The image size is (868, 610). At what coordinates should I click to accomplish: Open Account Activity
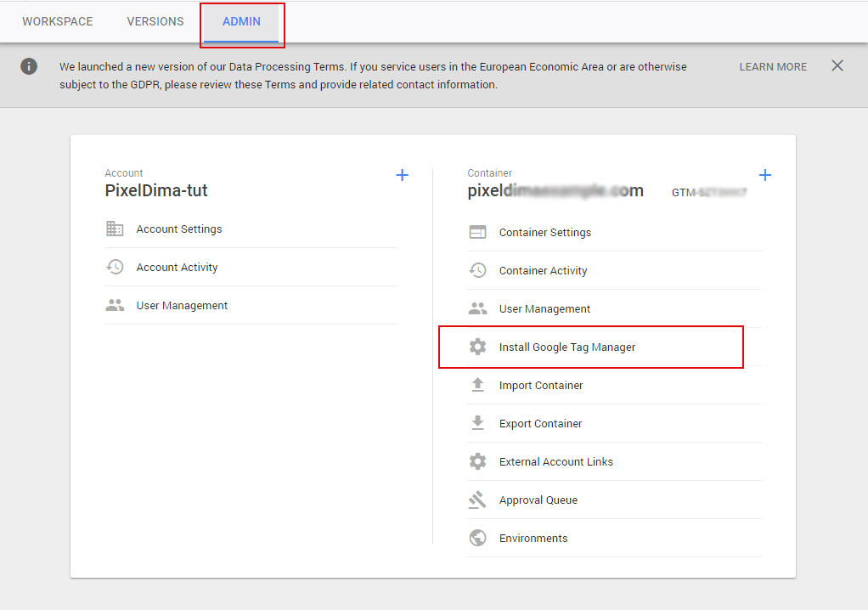tap(177, 268)
